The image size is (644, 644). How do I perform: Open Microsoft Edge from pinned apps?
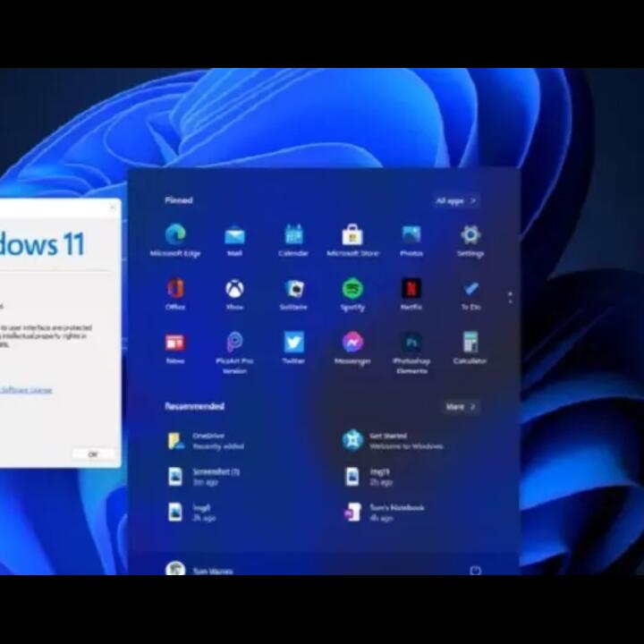[x=175, y=241]
